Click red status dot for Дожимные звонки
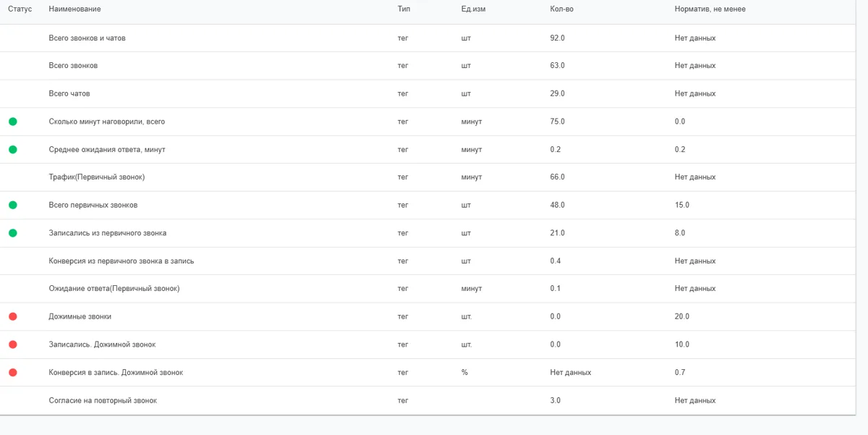Screen dimensions: 868x435 [x=13, y=316]
